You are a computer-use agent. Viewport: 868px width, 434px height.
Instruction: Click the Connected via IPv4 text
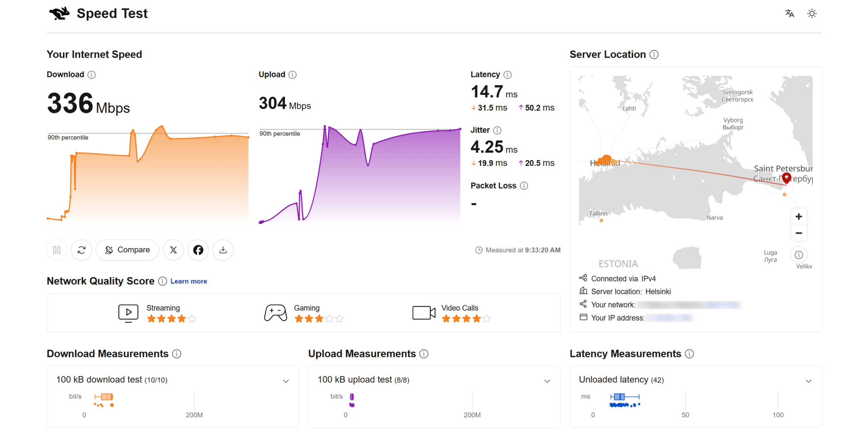(x=623, y=278)
